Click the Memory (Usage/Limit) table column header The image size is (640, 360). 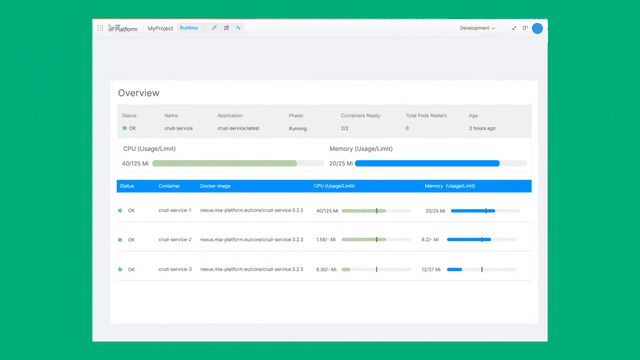point(450,186)
